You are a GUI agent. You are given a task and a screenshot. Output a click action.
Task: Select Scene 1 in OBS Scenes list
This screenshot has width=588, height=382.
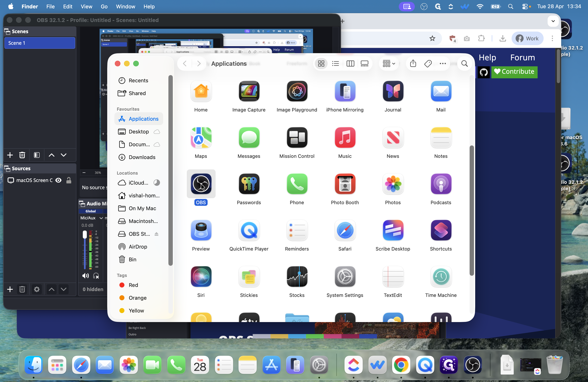click(40, 43)
